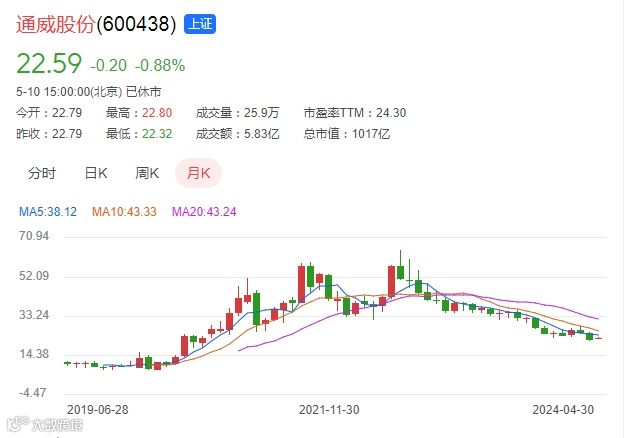Click the 成交额 value 5.83亿

click(261, 134)
